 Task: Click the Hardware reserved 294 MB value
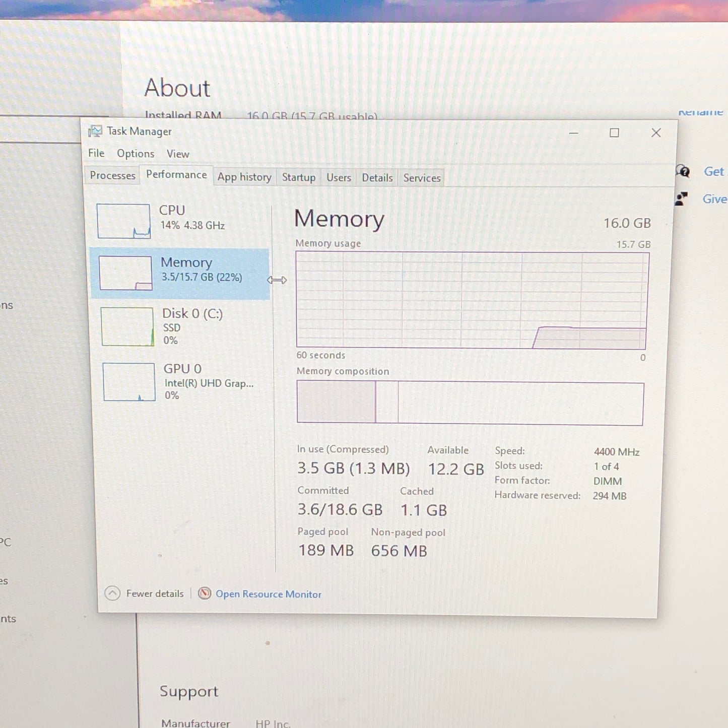[610, 496]
